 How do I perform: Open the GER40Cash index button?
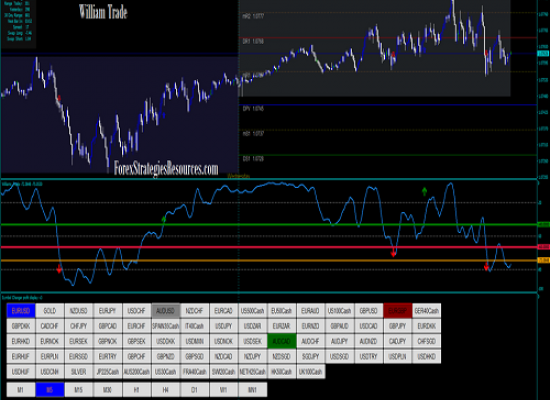427,311
